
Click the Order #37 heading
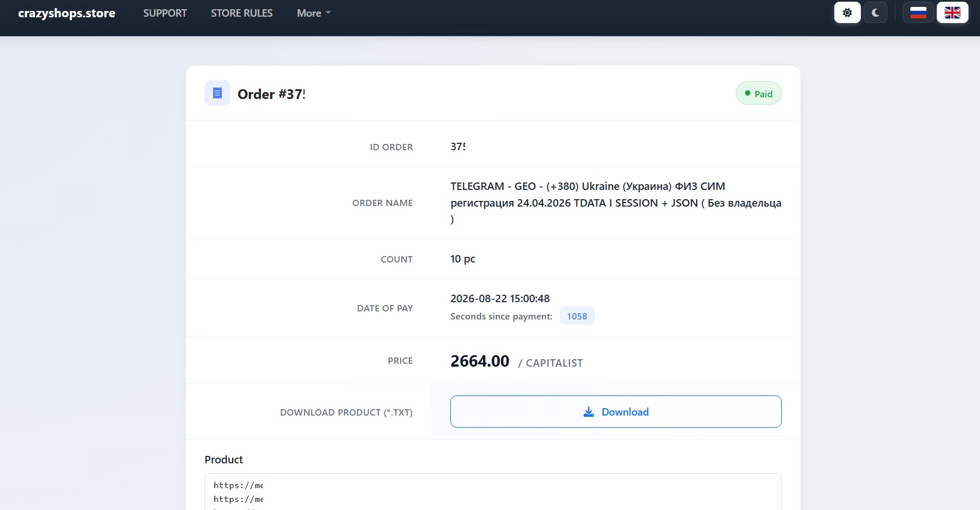click(271, 94)
